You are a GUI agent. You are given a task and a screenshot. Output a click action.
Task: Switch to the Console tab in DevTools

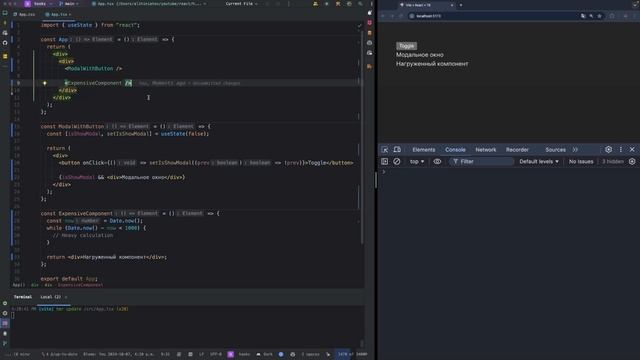[455, 150]
